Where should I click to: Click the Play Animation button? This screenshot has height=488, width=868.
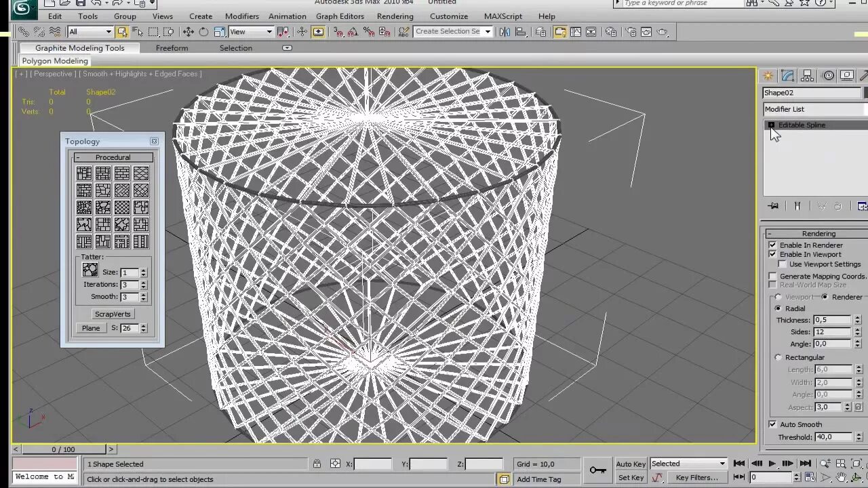[772, 464]
